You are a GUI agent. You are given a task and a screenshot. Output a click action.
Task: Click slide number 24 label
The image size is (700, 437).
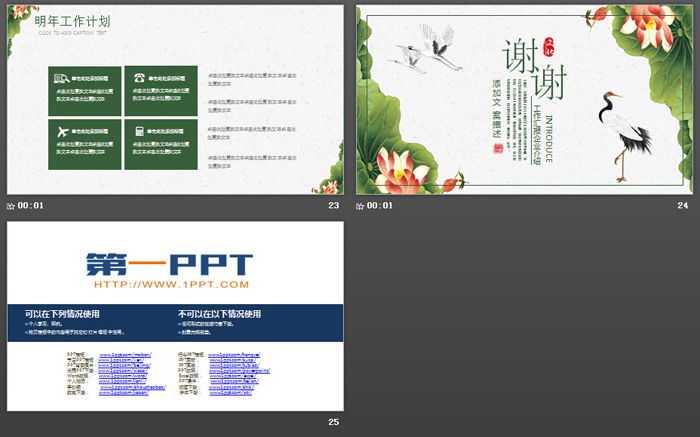[x=683, y=205]
